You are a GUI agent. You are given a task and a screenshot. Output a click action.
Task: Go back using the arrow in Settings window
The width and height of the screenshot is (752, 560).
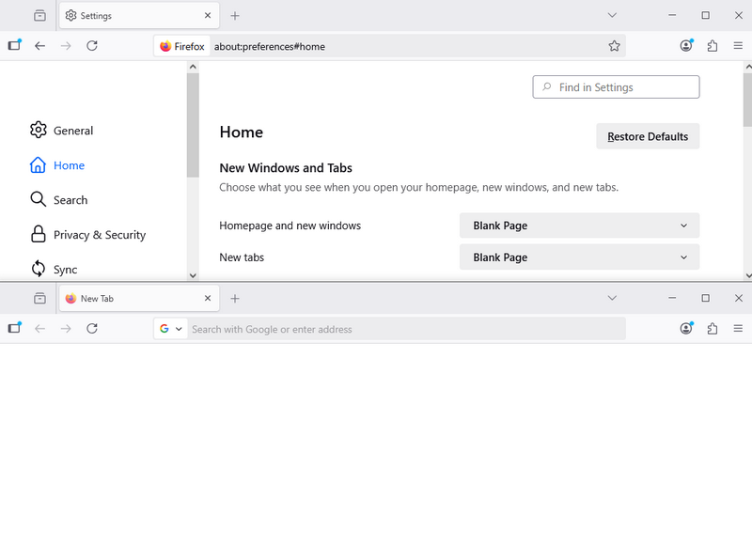coord(39,46)
